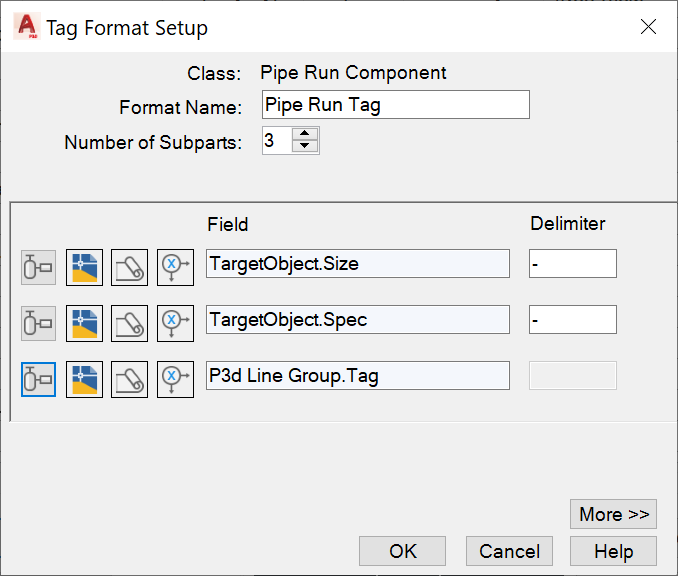Click delimiter box beside TargetObject.Spec
The height and width of the screenshot is (576, 678).
pyautogui.click(x=573, y=320)
